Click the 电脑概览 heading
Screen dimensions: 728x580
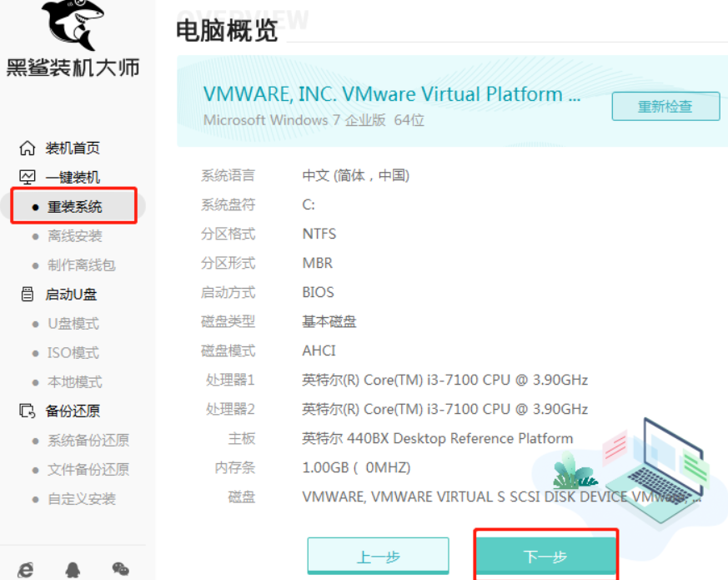(227, 31)
